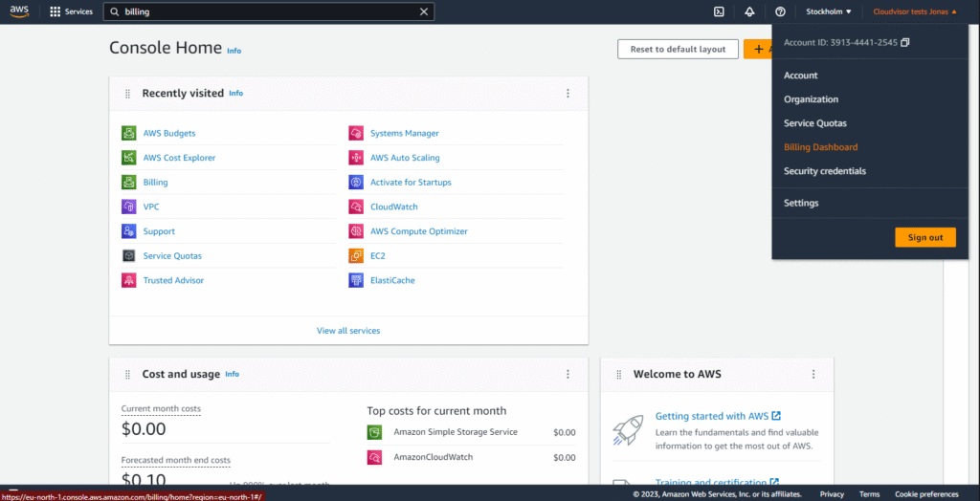Copy the account ID

[905, 42]
